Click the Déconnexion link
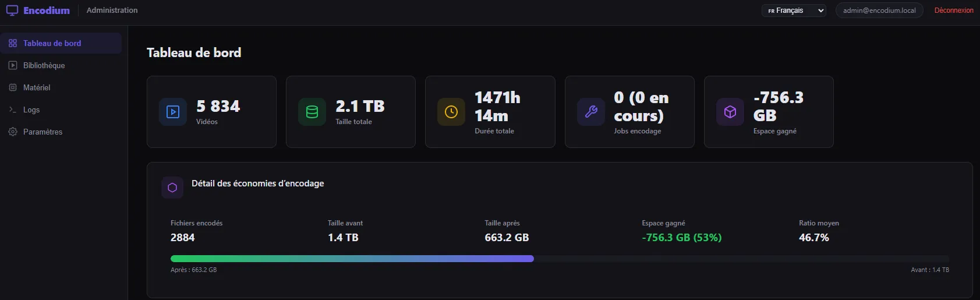 click(954, 10)
